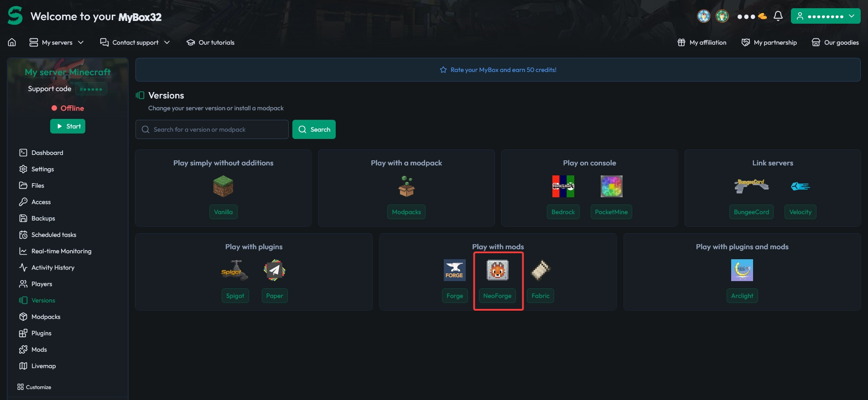Open Scheduled tasks in sidebar
868x400 pixels.
[53, 235]
